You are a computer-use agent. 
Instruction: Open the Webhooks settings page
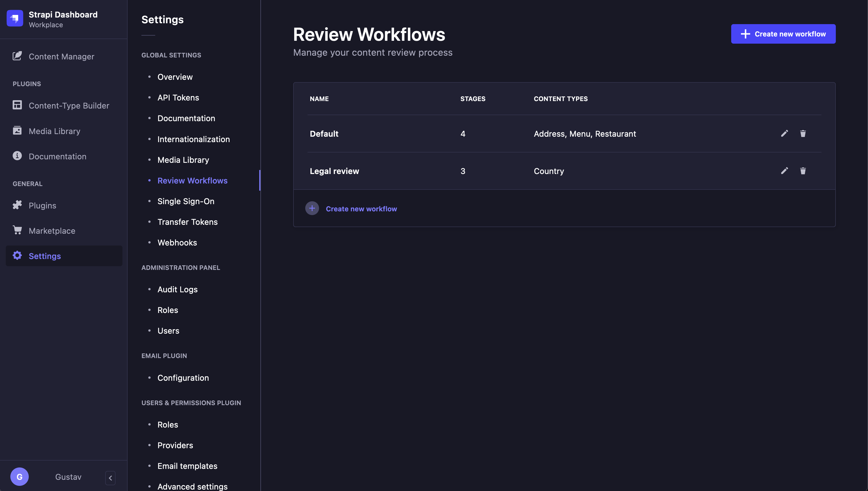[x=177, y=242]
